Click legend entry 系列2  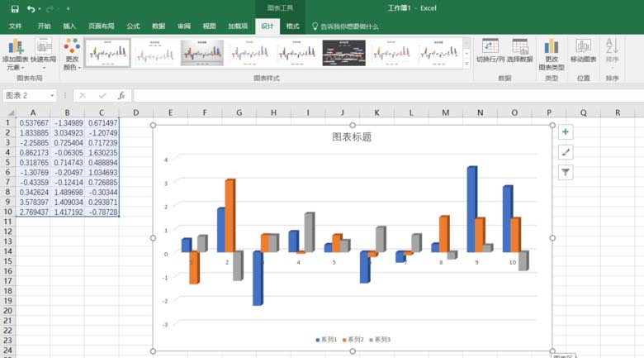click(353, 340)
